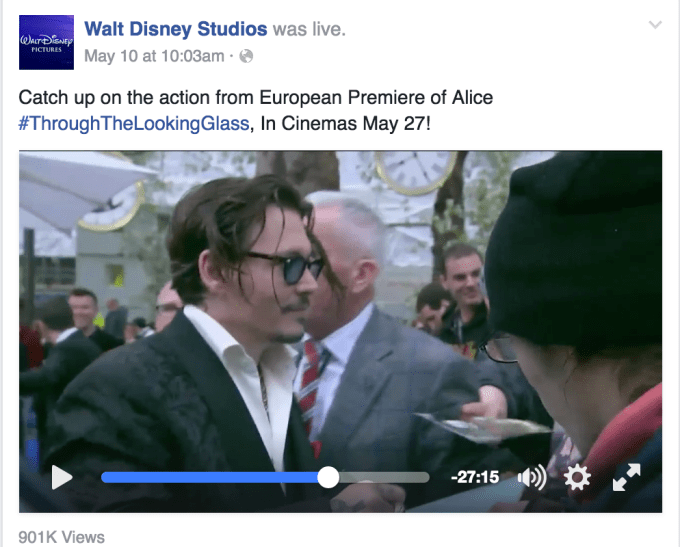Open the May 10 at 10:03am timestamp
This screenshot has height=547, width=680.
click(x=154, y=56)
